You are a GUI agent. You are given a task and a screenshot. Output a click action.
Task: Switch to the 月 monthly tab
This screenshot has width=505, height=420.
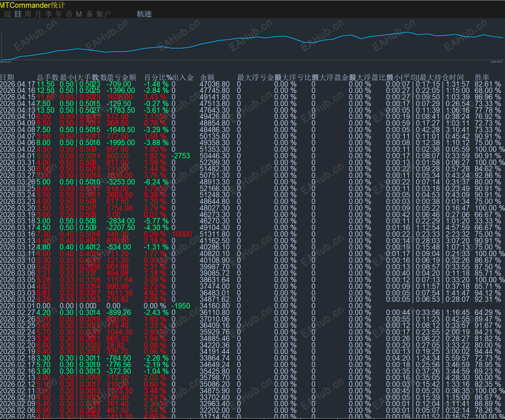pos(38,14)
